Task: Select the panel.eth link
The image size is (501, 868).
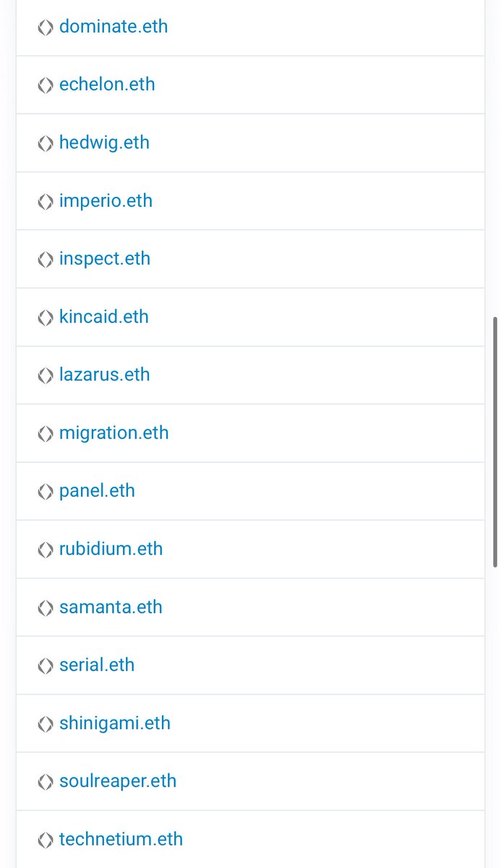Action: (97, 490)
